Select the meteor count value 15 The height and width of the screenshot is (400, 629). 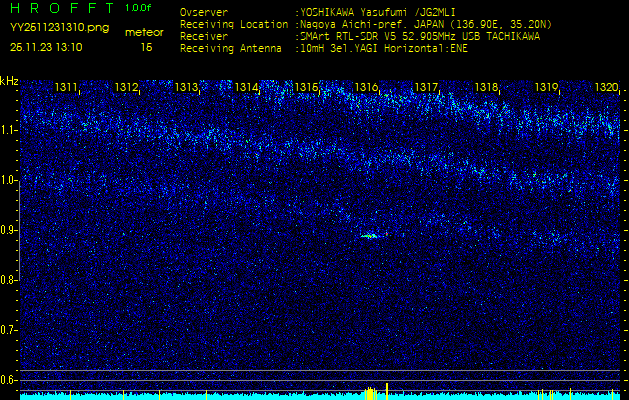[146, 47]
